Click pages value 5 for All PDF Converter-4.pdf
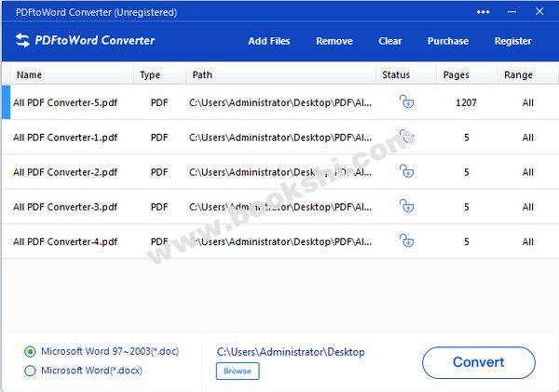 467,241
